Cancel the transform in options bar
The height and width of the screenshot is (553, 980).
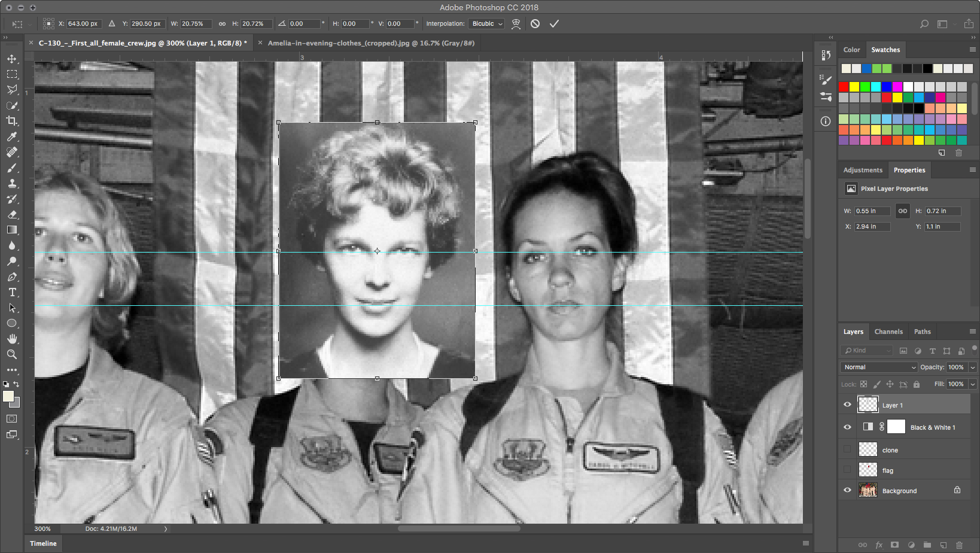tap(535, 24)
